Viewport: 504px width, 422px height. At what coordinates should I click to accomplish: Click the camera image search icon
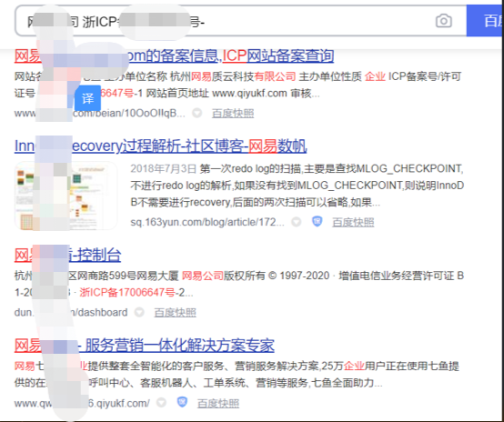pyautogui.click(x=444, y=21)
